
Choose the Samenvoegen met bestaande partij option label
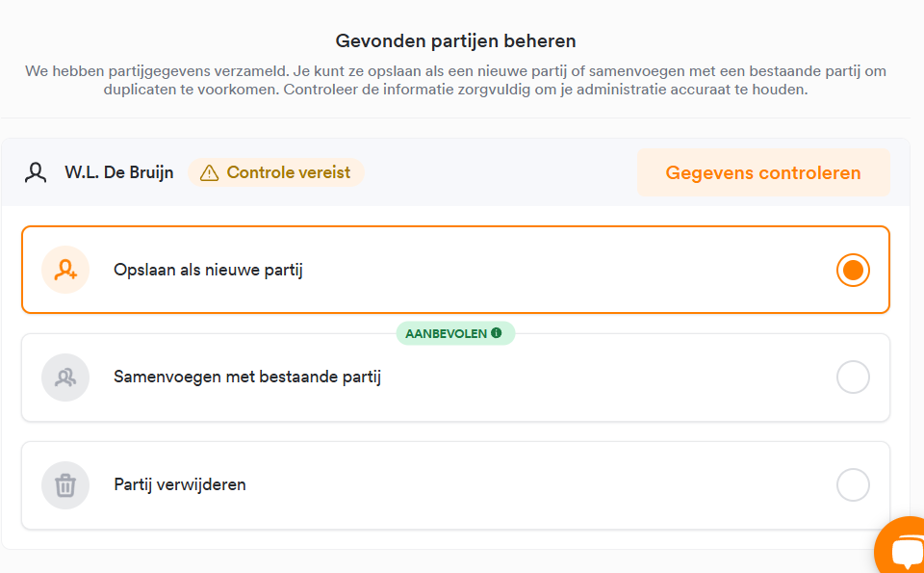point(247,378)
